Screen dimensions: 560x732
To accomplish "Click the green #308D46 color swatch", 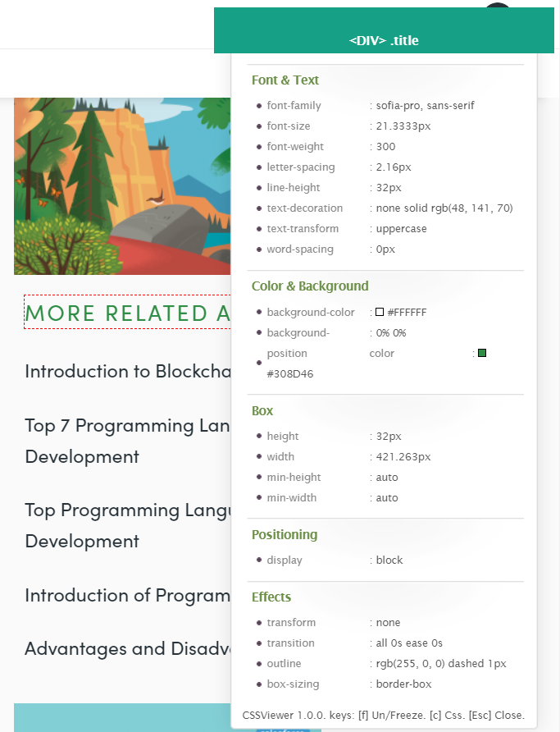I will [x=482, y=353].
